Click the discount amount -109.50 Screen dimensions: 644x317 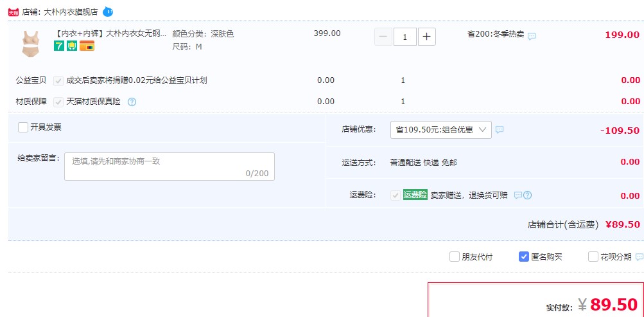620,131
